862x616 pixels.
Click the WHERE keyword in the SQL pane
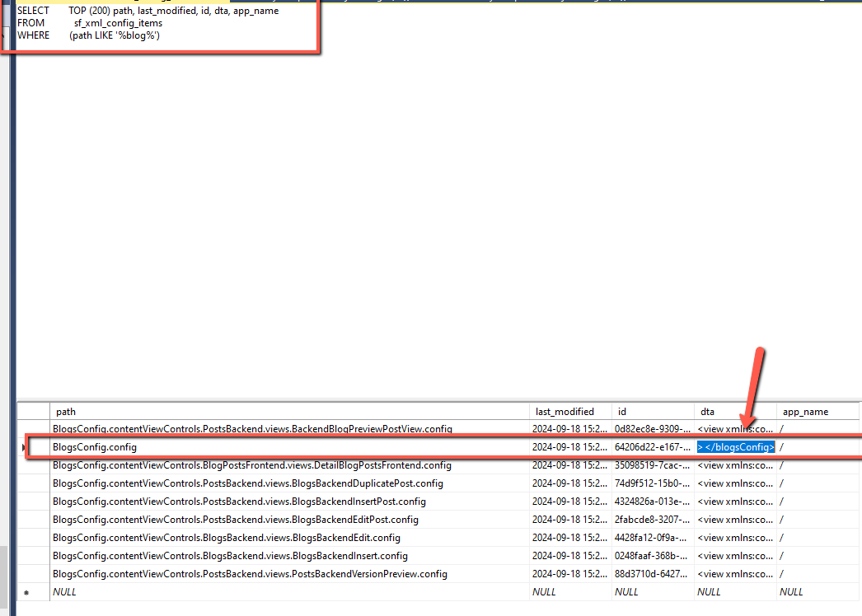pos(33,35)
